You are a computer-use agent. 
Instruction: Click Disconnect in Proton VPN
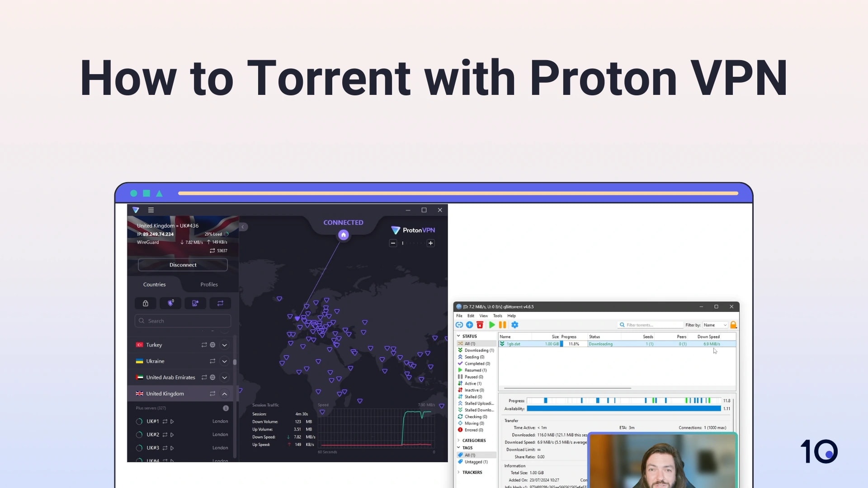183,265
